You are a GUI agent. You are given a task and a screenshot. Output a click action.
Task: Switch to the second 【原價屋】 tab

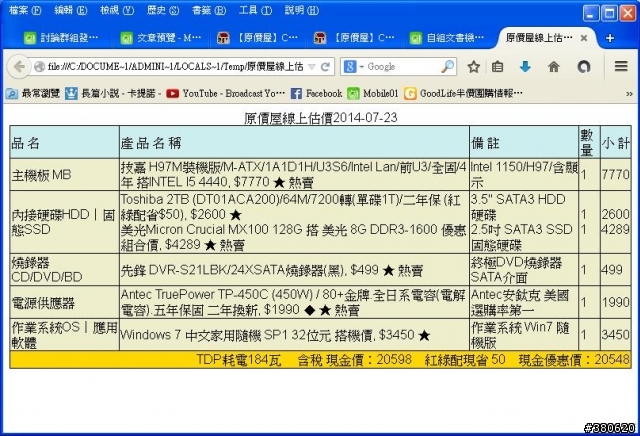(x=354, y=38)
